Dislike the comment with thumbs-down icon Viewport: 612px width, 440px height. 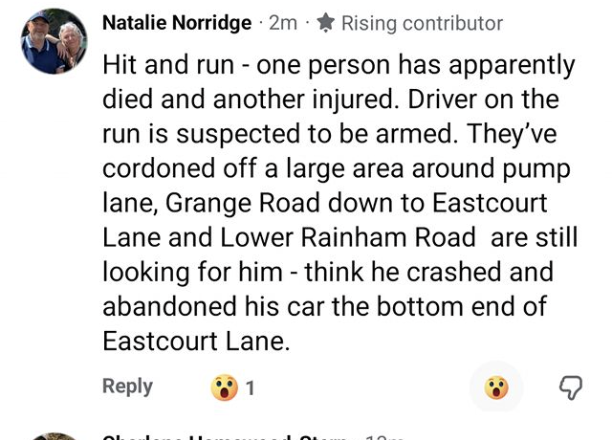pos(570,387)
